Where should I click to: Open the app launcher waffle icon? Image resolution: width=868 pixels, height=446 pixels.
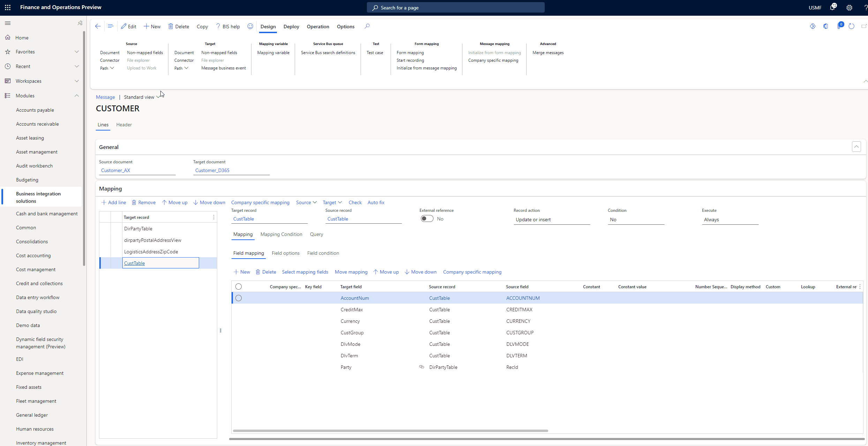click(8, 7)
